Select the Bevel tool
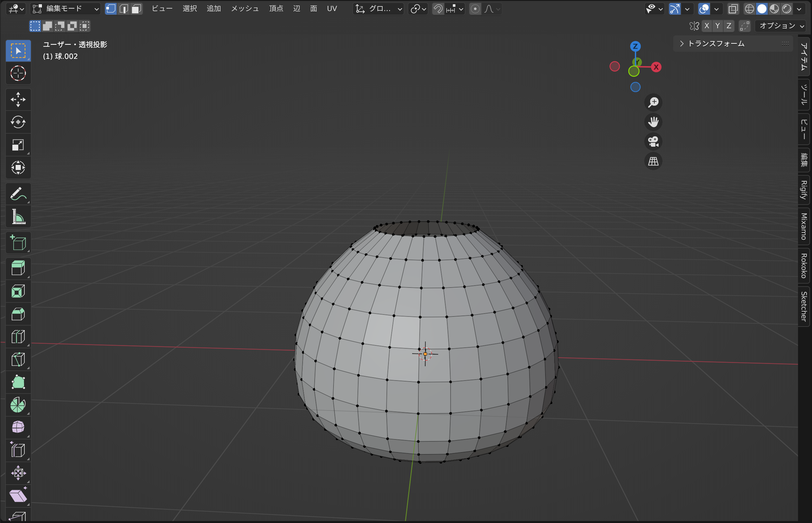The width and height of the screenshot is (812, 523). (18, 314)
